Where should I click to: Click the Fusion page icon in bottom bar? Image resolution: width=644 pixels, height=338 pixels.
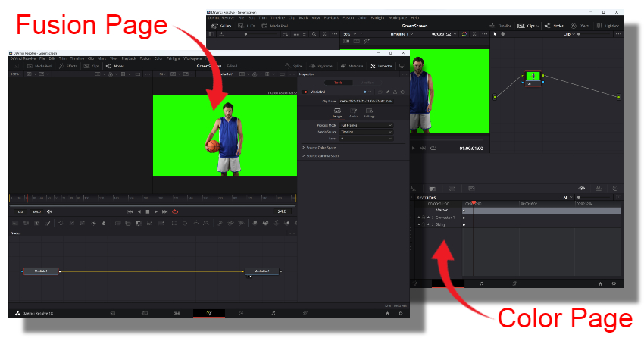[x=209, y=312]
